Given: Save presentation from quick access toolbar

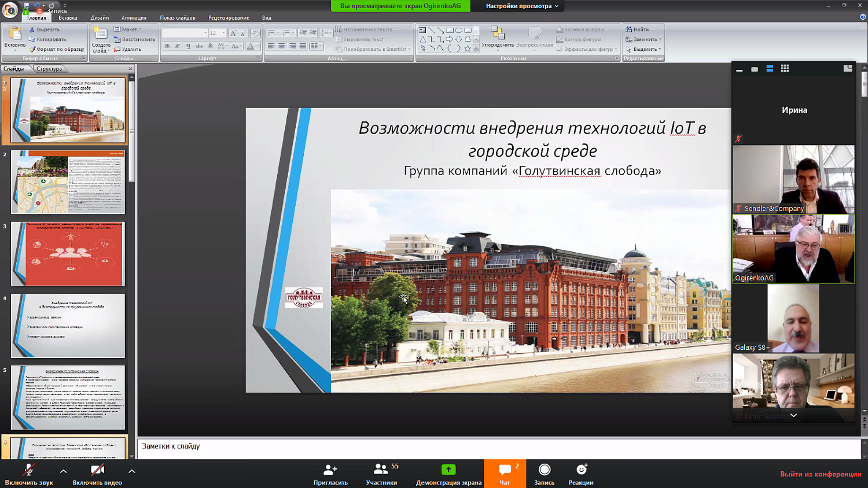Looking at the screenshot, I should (27, 6).
